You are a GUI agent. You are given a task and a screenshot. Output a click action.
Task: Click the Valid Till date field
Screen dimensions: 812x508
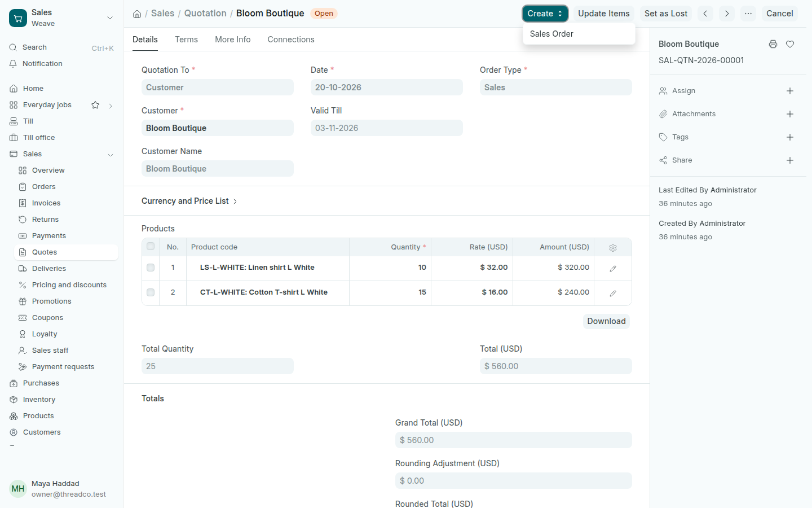[x=387, y=128]
